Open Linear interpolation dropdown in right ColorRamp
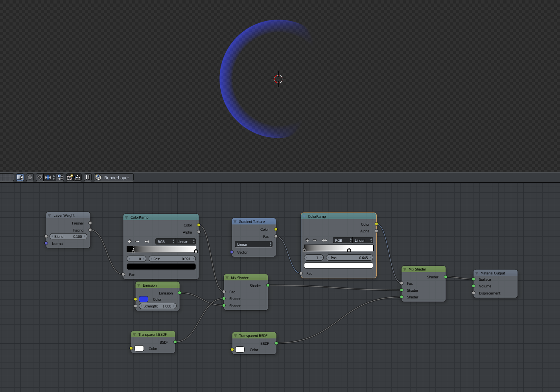The image size is (560, 392). click(x=363, y=240)
